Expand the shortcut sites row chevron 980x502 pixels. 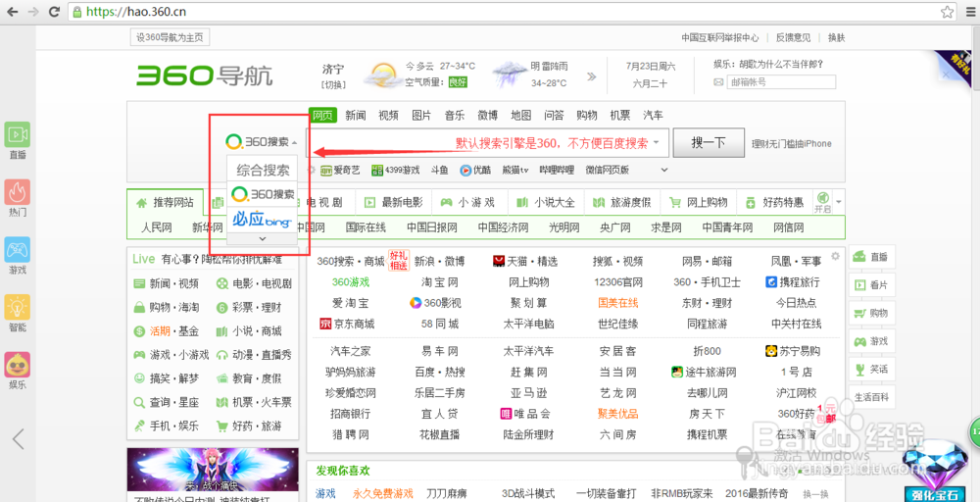(664, 170)
